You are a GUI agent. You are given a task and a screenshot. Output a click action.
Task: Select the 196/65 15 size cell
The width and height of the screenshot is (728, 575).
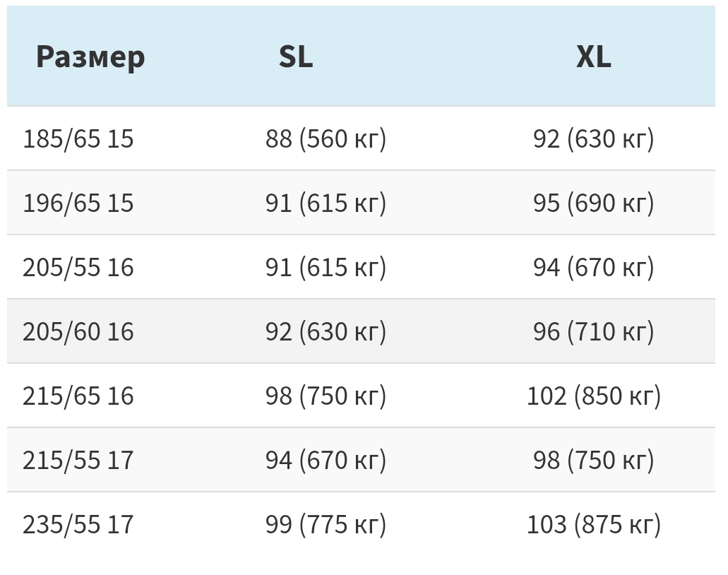click(x=78, y=203)
